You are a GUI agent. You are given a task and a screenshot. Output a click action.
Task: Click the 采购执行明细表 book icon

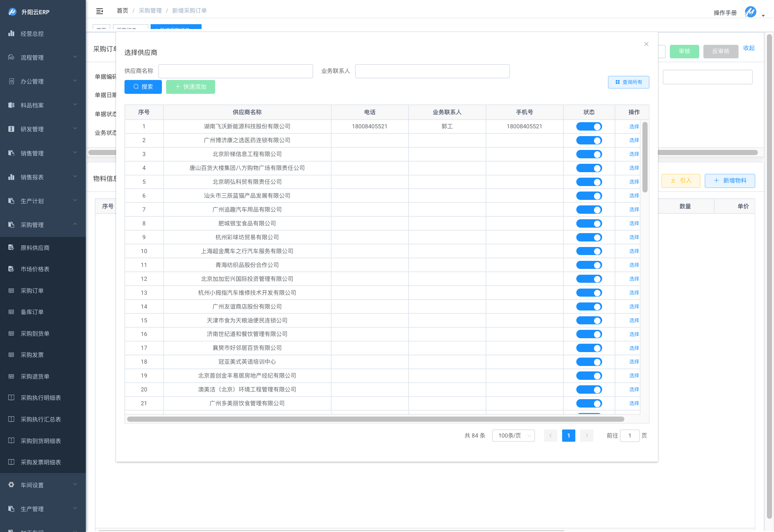click(11, 398)
